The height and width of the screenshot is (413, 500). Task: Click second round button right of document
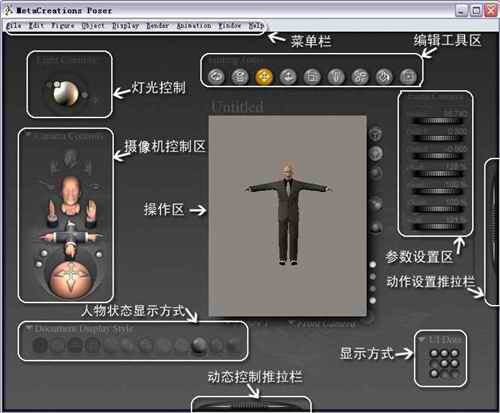pos(376,153)
